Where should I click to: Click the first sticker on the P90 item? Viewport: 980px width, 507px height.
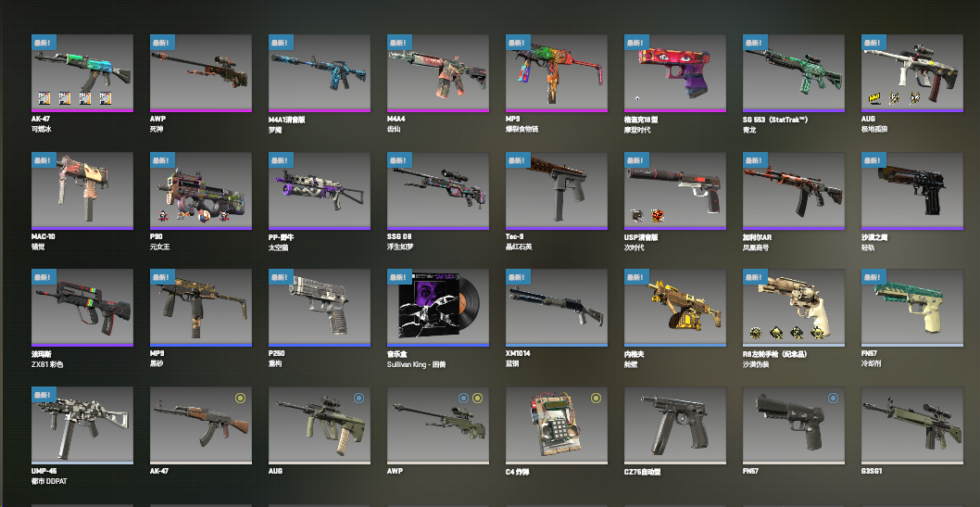tap(163, 216)
